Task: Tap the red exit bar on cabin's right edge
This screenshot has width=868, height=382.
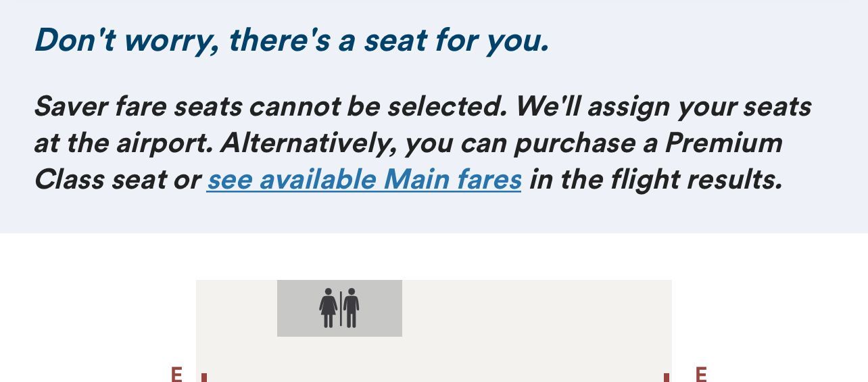Action: (667, 377)
